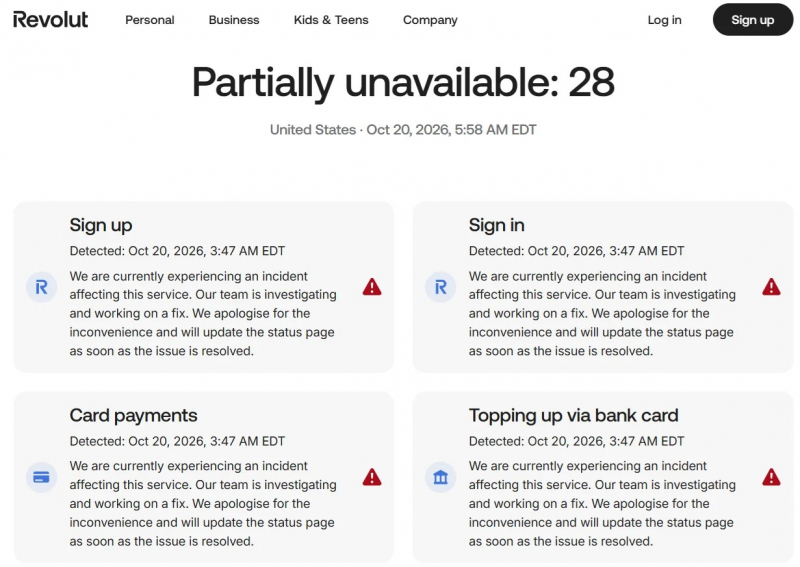
Task: Click the black Sign up button
Action: click(x=753, y=20)
